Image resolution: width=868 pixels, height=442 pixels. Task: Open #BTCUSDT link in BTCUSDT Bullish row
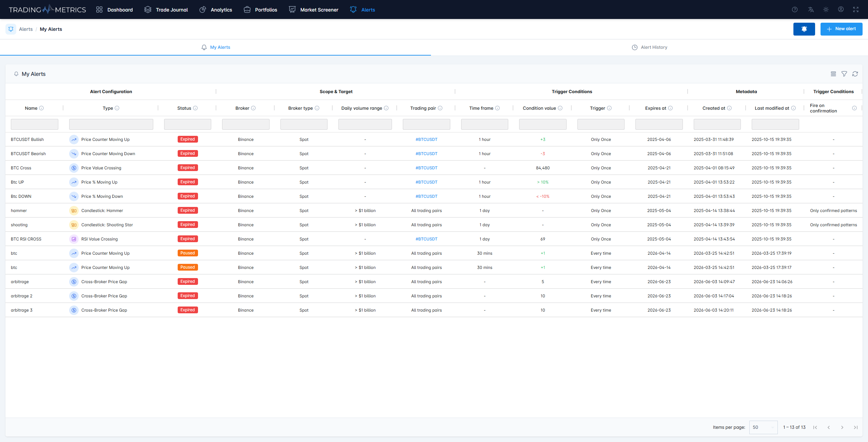point(427,140)
